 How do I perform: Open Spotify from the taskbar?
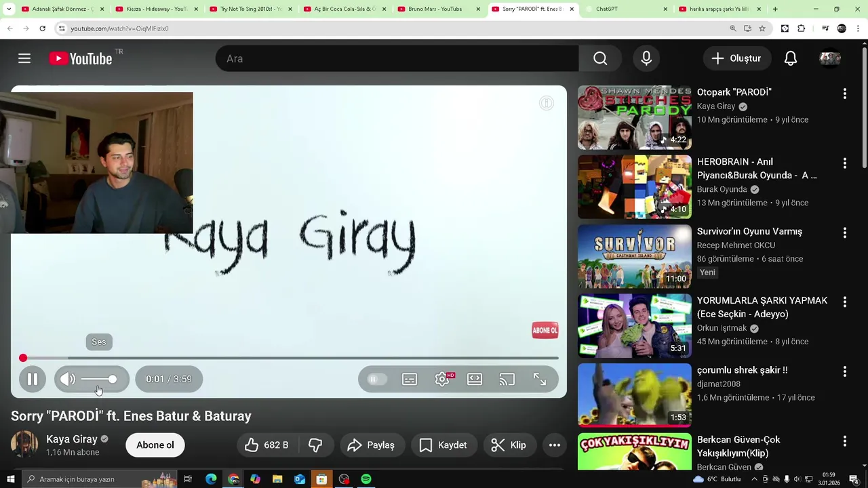366,479
